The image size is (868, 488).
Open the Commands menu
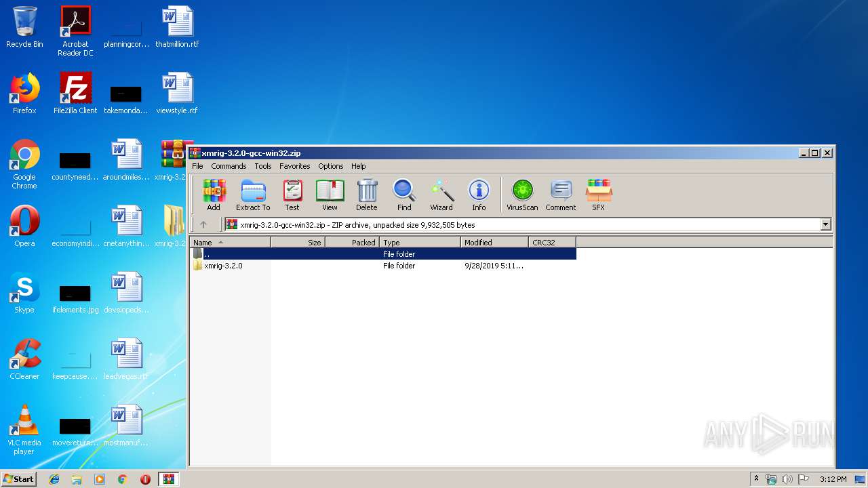click(x=229, y=166)
